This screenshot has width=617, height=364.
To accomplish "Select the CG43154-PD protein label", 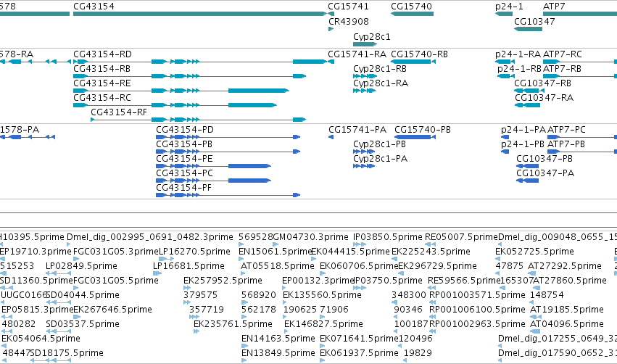I will tap(185, 130).
